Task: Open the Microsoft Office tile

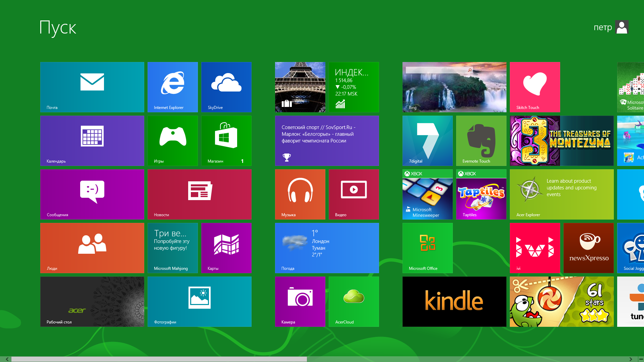Action: click(x=428, y=248)
